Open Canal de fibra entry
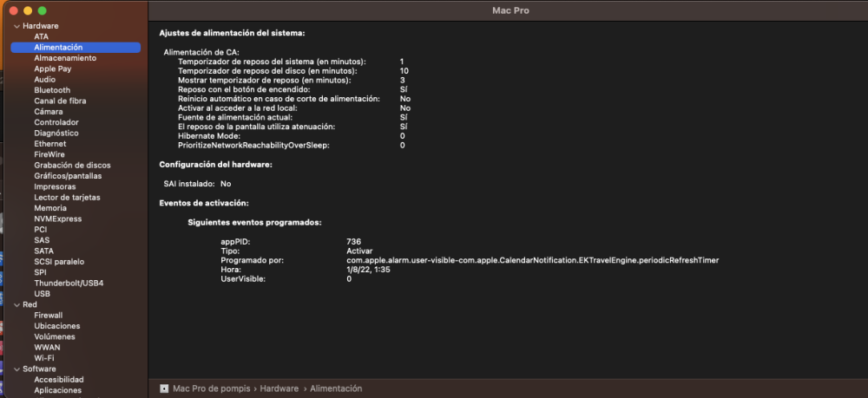The width and height of the screenshot is (868, 398). coord(60,101)
